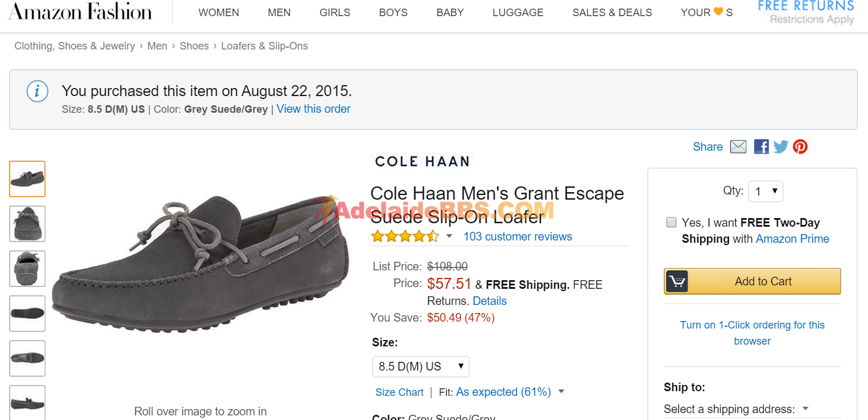Open the 103 customer reviews link
The height and width of the screenshot is (420, 868).
518,236
